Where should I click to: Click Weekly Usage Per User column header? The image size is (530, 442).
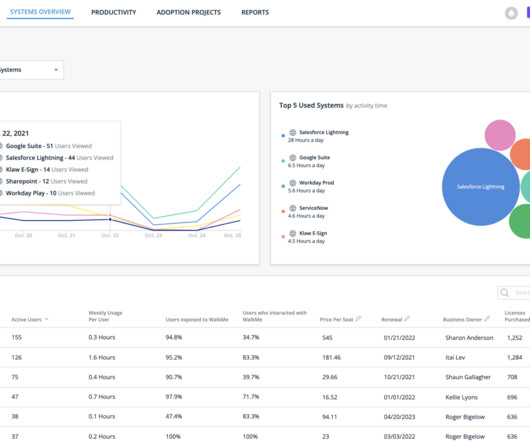(x=105, y=316)
